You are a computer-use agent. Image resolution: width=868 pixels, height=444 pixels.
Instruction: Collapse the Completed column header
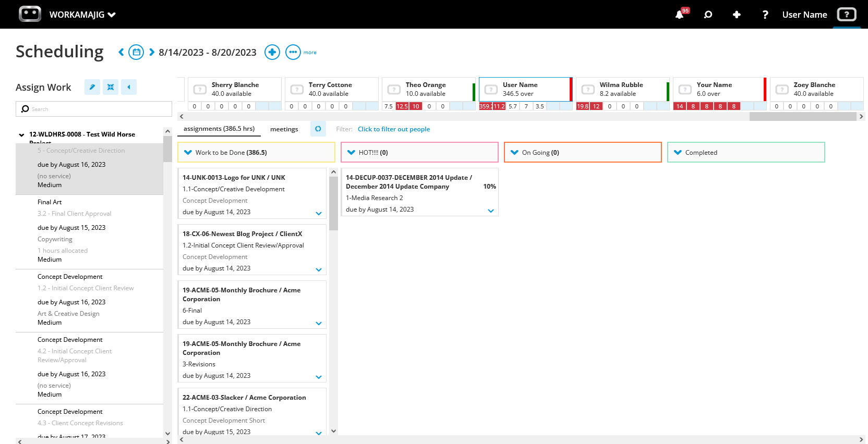(678, 153)
